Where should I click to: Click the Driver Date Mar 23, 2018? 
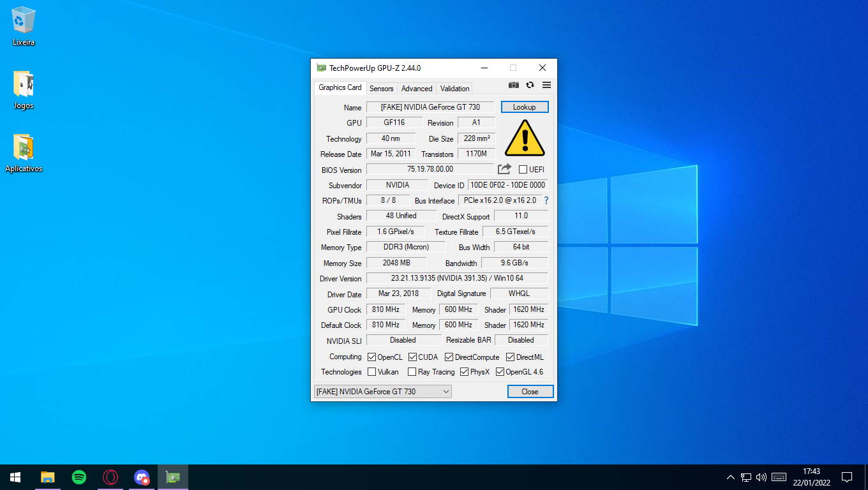click(398, 293)
